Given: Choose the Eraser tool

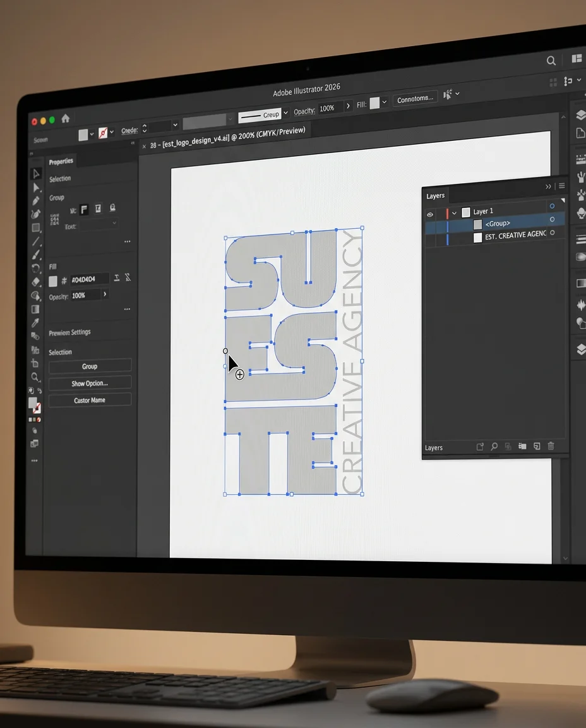Looking at the screenshot, I should coord(35,281).
